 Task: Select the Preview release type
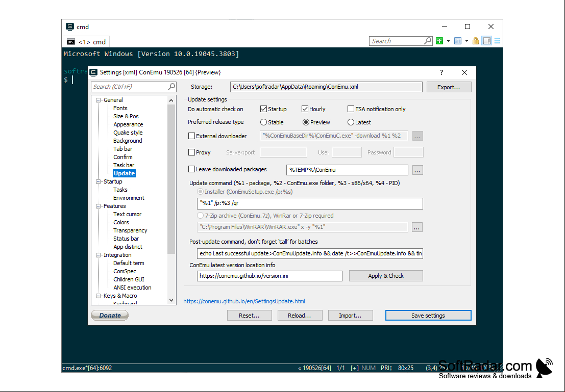click(306, 122)
